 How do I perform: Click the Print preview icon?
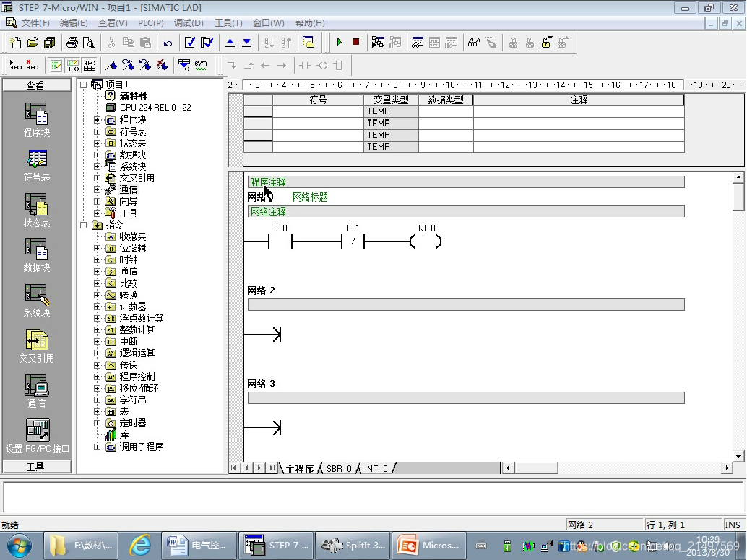point(89,43)
